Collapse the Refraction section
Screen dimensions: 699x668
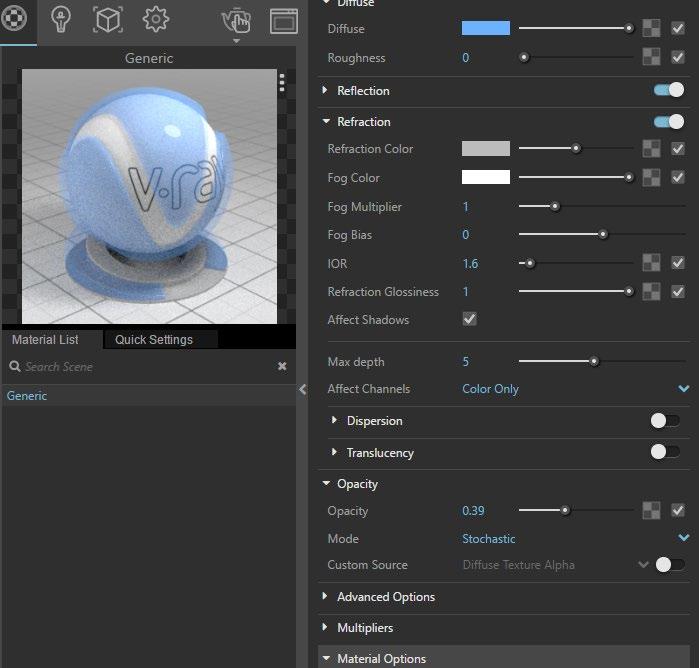tap(326, 121)
